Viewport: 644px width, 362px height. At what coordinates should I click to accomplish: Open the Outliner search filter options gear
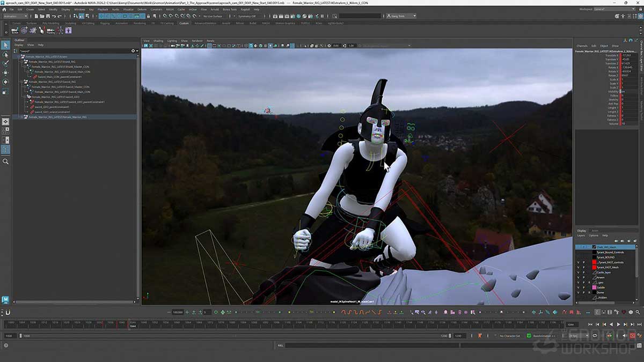coord(133,50)
